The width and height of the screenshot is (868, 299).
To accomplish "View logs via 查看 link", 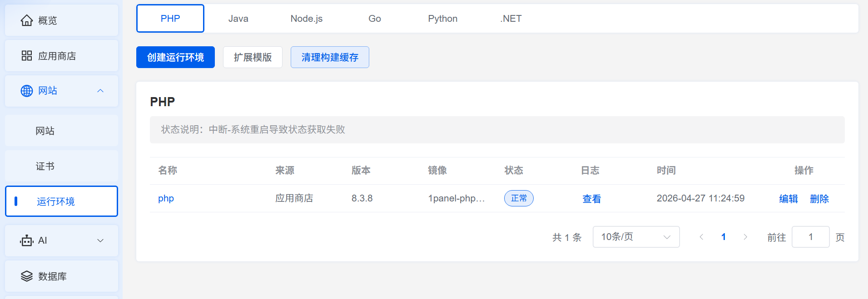I will pos(591,199).
